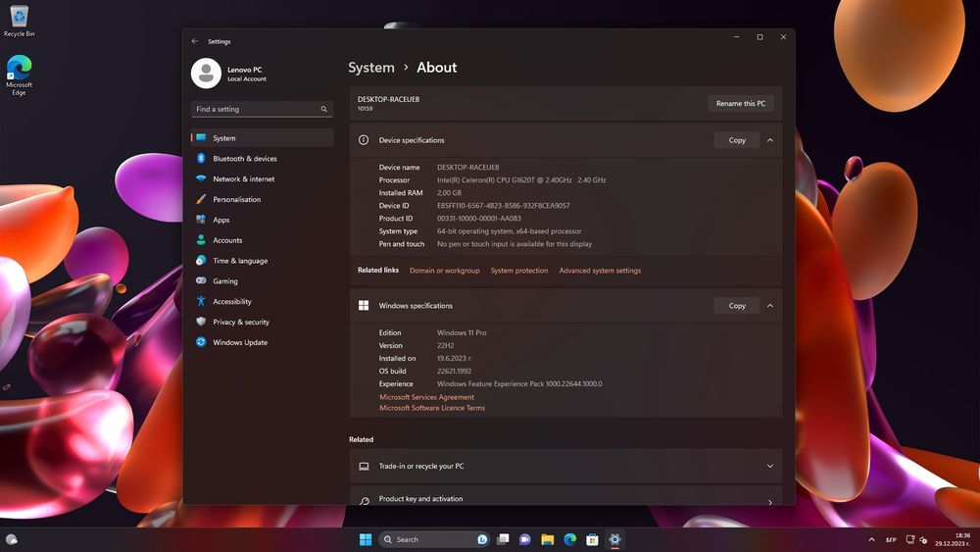Copy the Windows specifications
Viewport: 980px width, 552px height.
tap(737, 306)
